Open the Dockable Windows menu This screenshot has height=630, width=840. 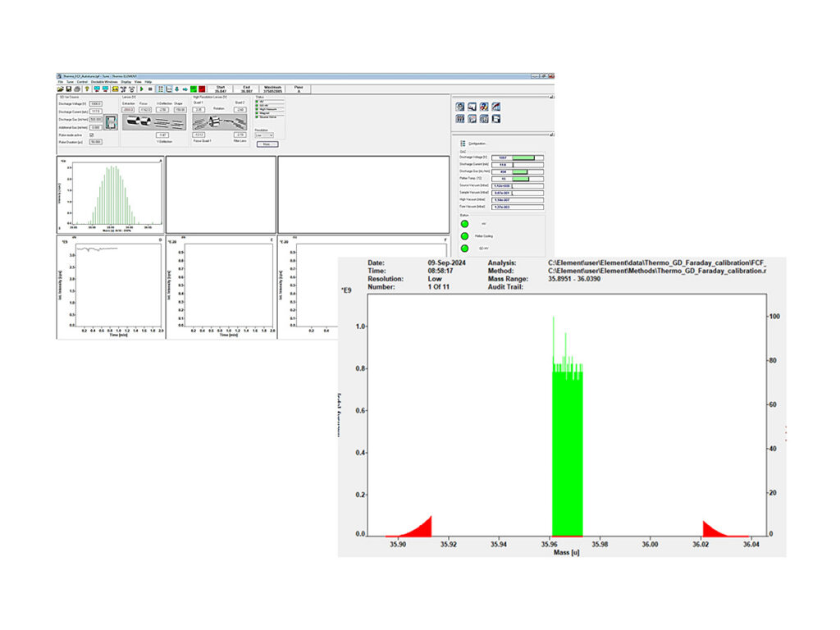(x=104, y=82)
